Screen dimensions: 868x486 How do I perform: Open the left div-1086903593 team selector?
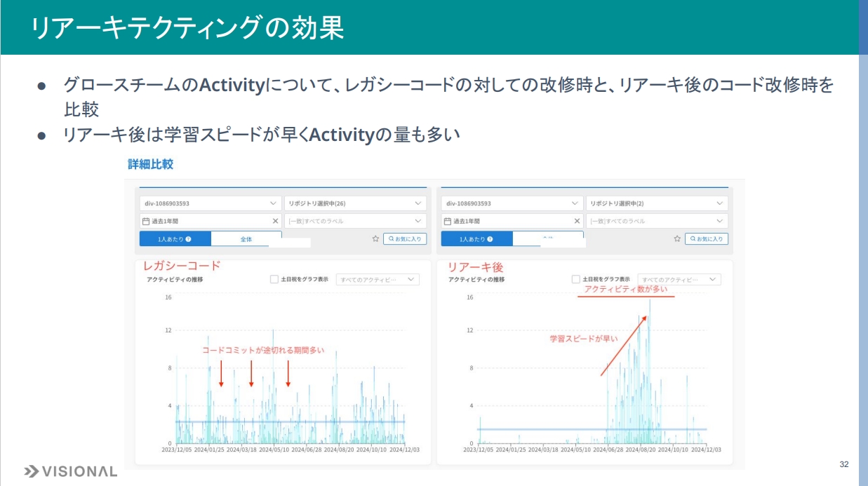point(210,203)
